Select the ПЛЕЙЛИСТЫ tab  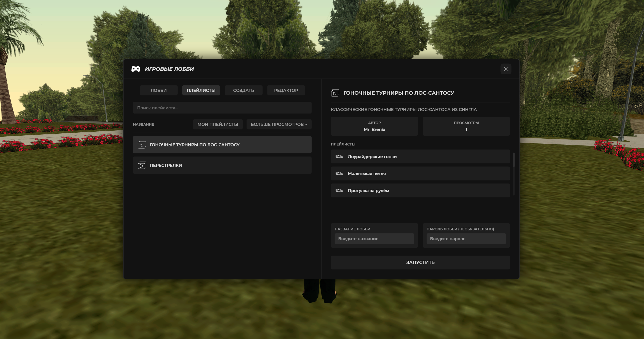[201, 90]
